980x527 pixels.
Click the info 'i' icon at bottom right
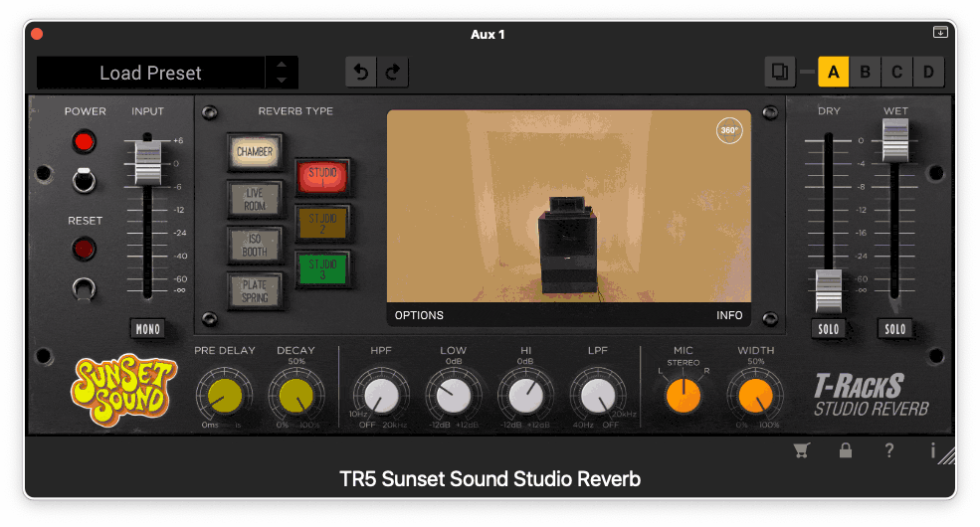click(x=932, y=450)
